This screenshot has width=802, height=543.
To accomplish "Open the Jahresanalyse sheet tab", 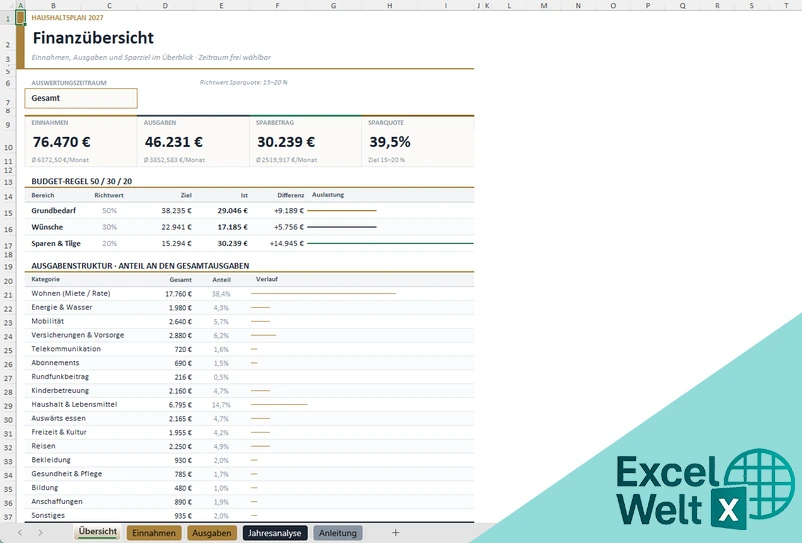I will click(275, 533).
